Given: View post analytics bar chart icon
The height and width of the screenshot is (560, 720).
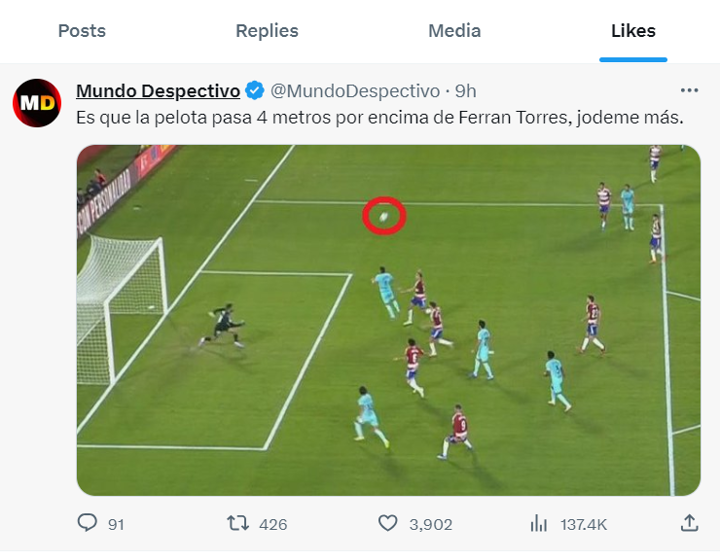Looking at the screenshot, I should point(539,523).
